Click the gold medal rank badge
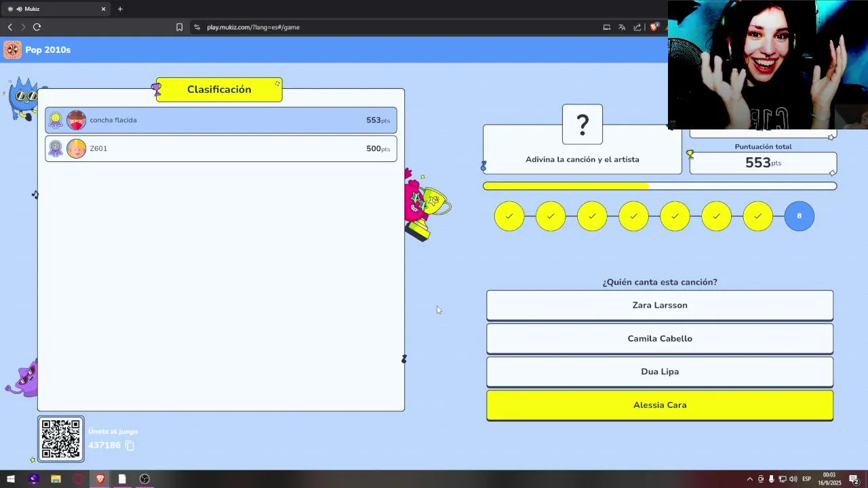The image size is (868, 488). tap(56, 120)
